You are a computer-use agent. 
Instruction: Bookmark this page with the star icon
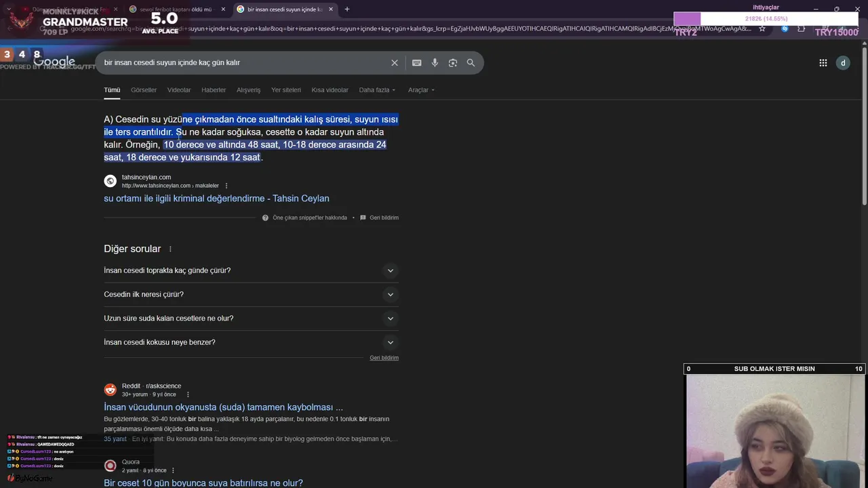[x=763, y=28]
